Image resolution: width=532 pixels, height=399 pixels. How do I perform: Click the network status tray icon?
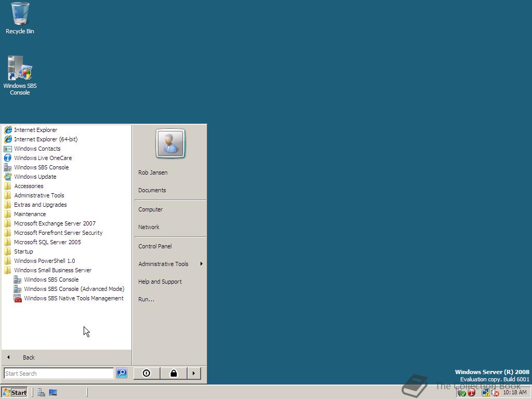pyautogui.click(x=486, y=393)
